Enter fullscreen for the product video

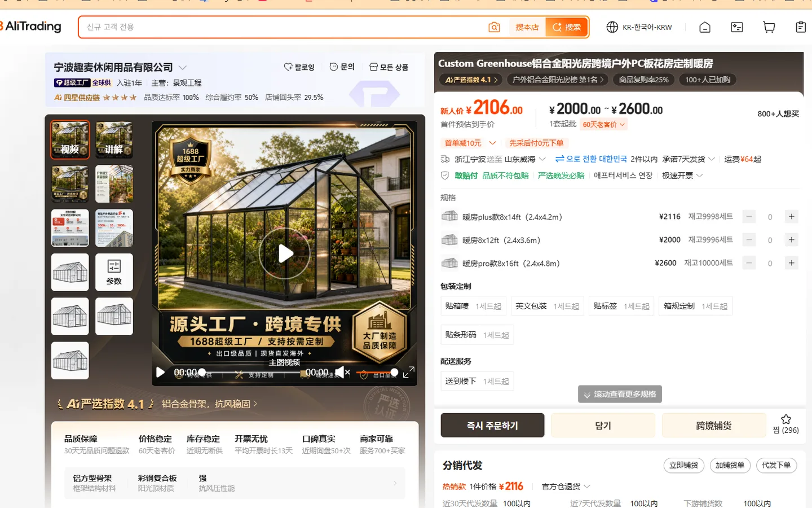point(409,372)
